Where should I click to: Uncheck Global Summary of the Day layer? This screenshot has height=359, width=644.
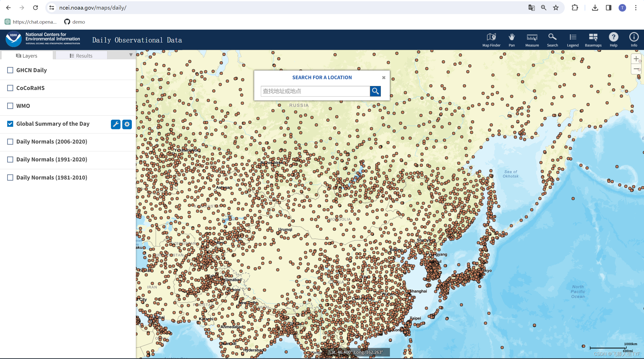10,124
